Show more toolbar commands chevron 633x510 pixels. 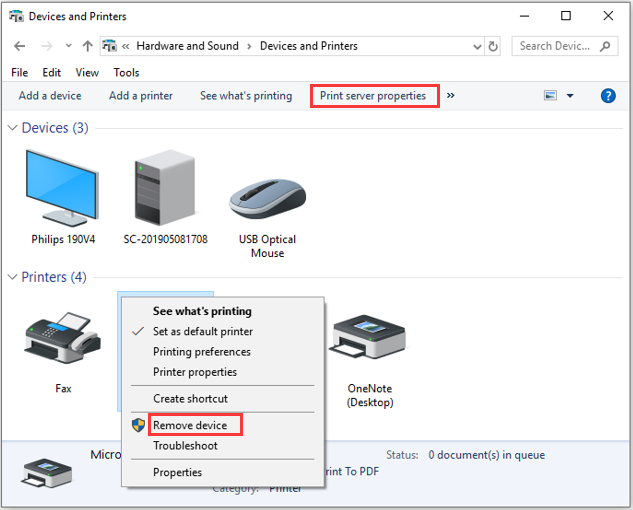[x=451, y=95]
